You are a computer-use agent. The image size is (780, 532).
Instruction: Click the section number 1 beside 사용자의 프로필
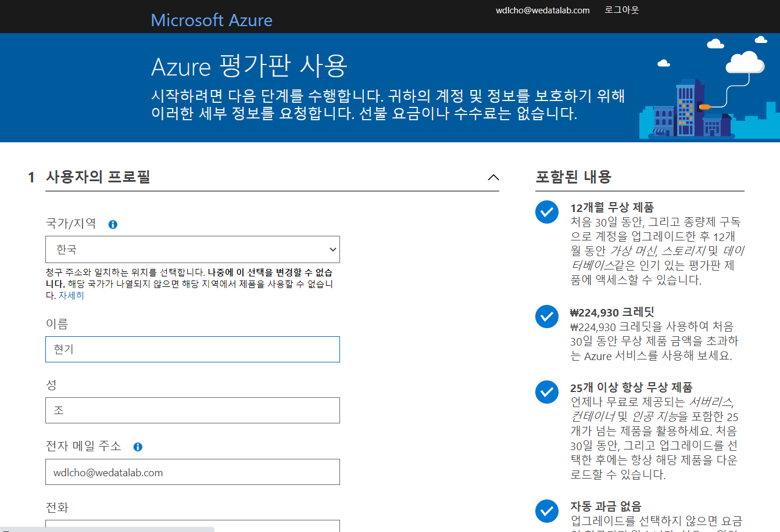tap(31, 177)
